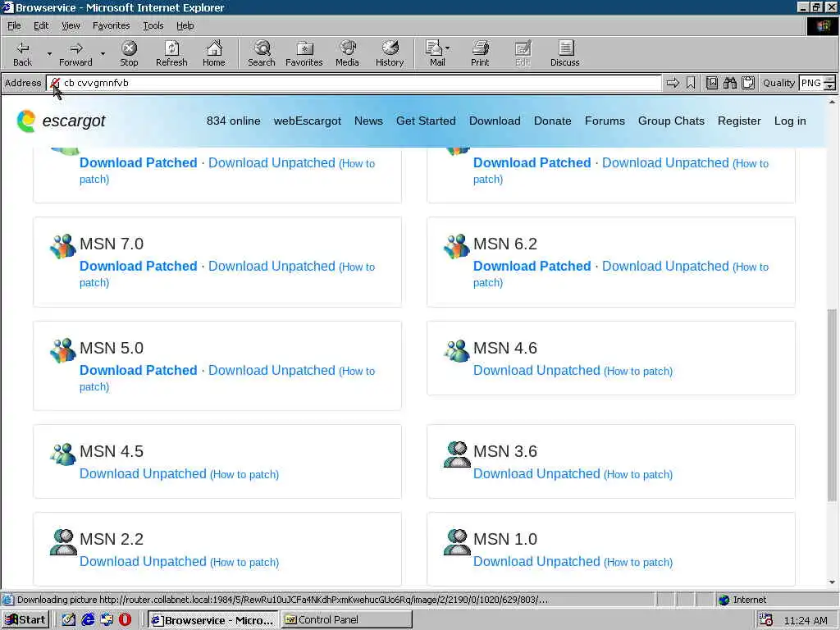Click the MSN 6.2 messenger icon
Image resolution: width=840 pixels, height=630 pixels.
(x=456, y=246)
